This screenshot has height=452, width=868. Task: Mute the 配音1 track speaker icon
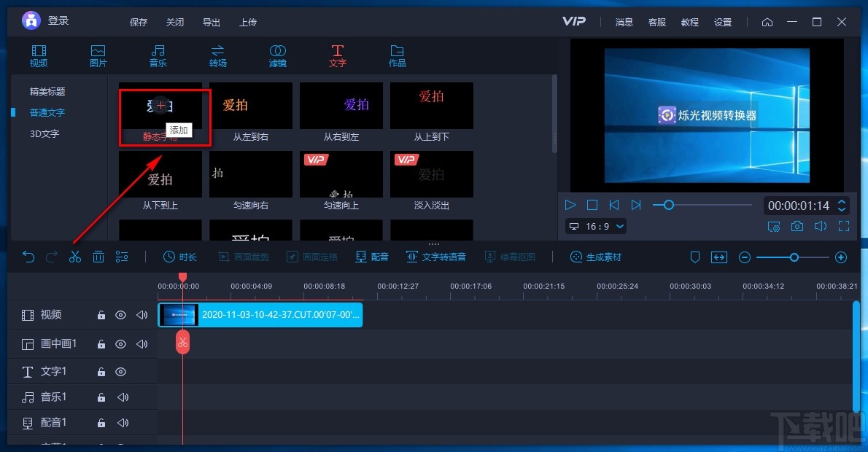pos(124,422)
